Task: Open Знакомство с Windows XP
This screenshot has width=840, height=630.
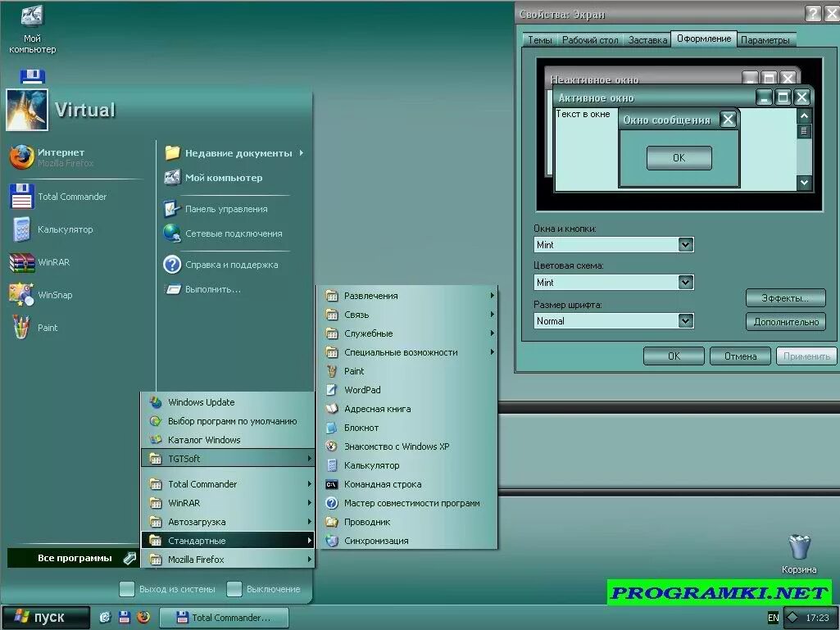Action: point(407,446)
